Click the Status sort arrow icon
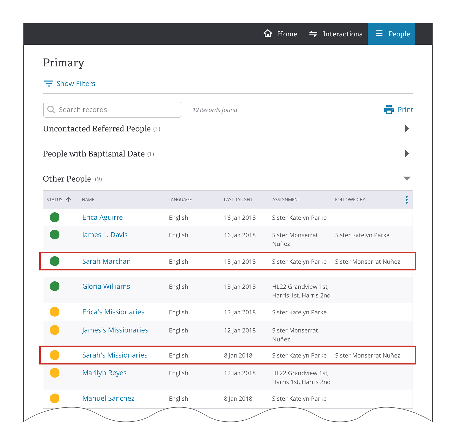The height and width of the screenshot is (448, 476). 68,200
